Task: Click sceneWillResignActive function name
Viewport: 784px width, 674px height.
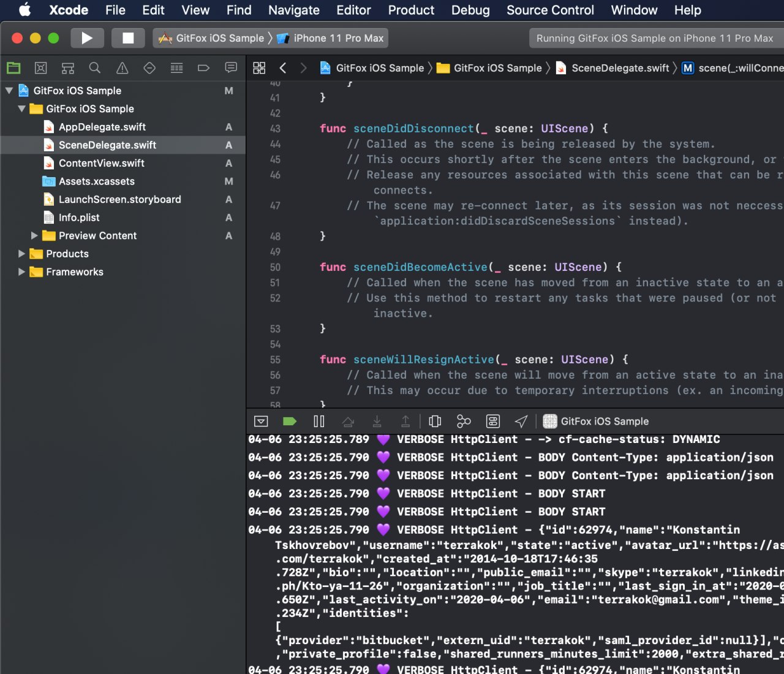Action: point(424,360)
